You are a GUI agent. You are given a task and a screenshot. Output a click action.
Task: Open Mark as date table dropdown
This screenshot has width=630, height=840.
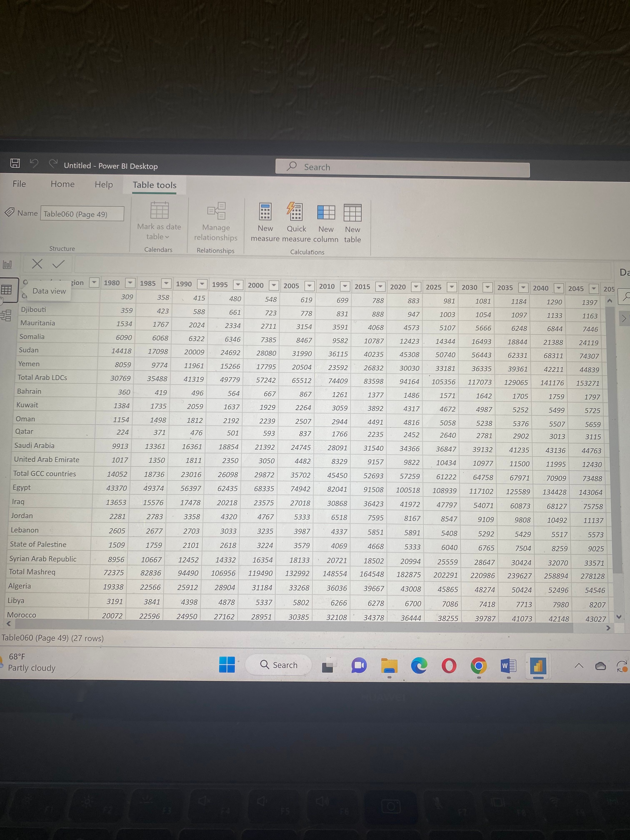point(159,232)
